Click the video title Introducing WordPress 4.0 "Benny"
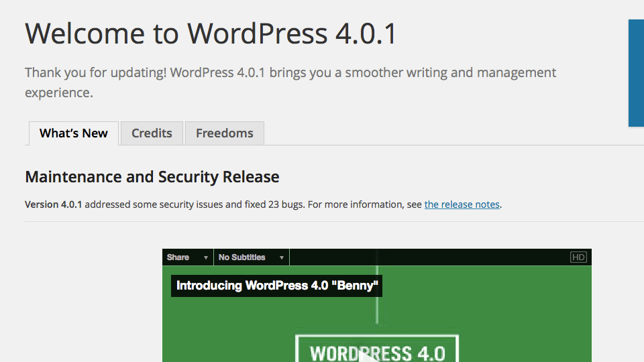Image resolution: width=644 pixels, height=362 pixels. click(277, 286)
